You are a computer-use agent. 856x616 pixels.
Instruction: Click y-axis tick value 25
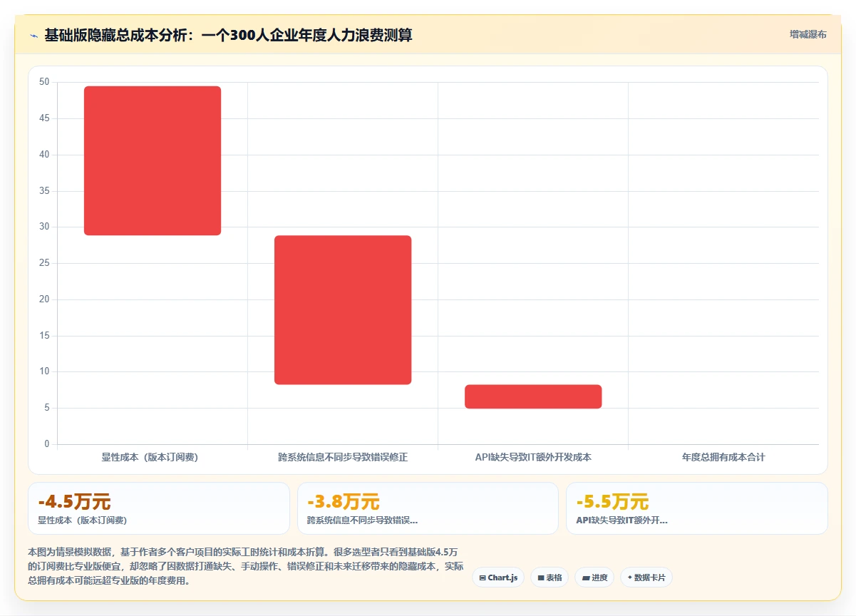[x=44, y=263]
